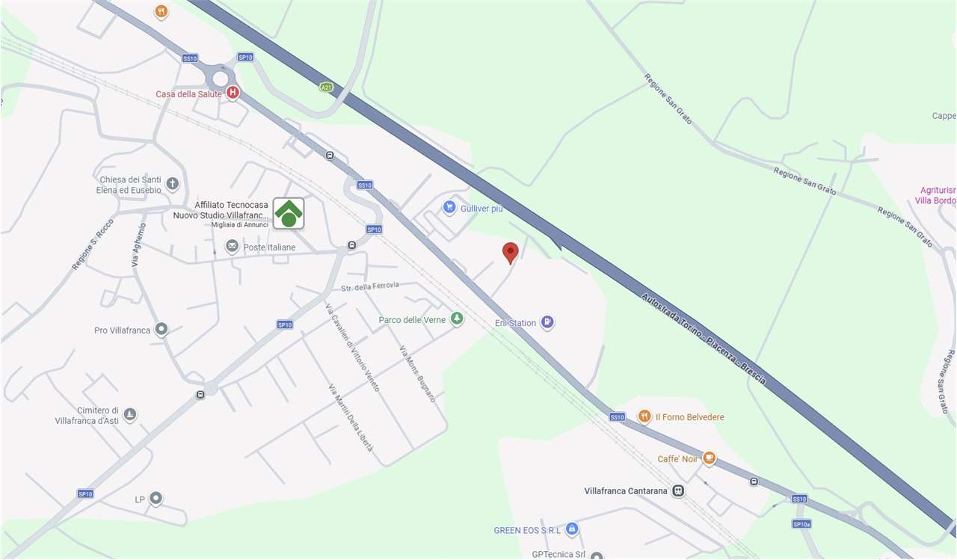Select Villafranca Cantarana train station icon
The height and width of the screenshot is (560, 957).
click(678, 491)
